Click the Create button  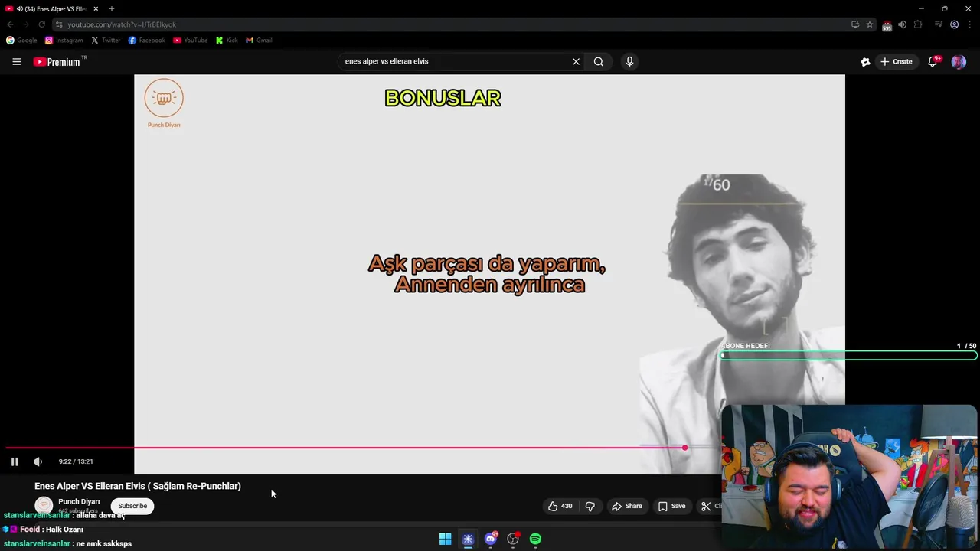tap(897, 62)
